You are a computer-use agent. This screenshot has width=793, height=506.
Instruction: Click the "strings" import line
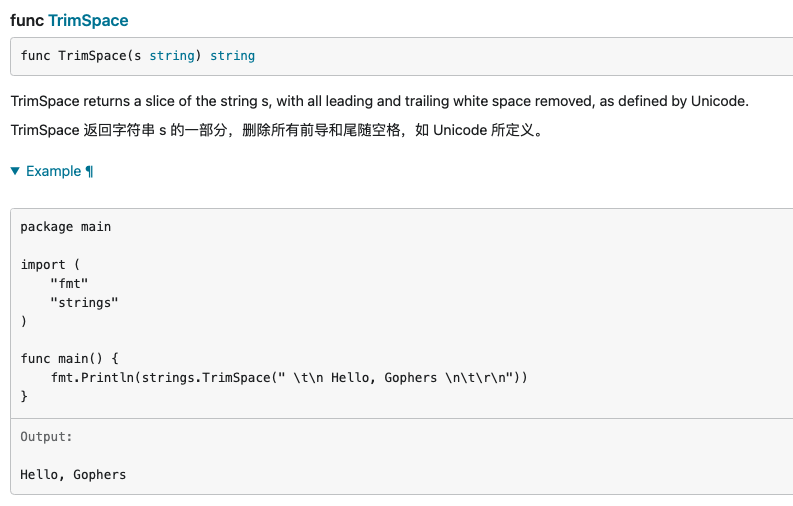[x=84, y=302]
